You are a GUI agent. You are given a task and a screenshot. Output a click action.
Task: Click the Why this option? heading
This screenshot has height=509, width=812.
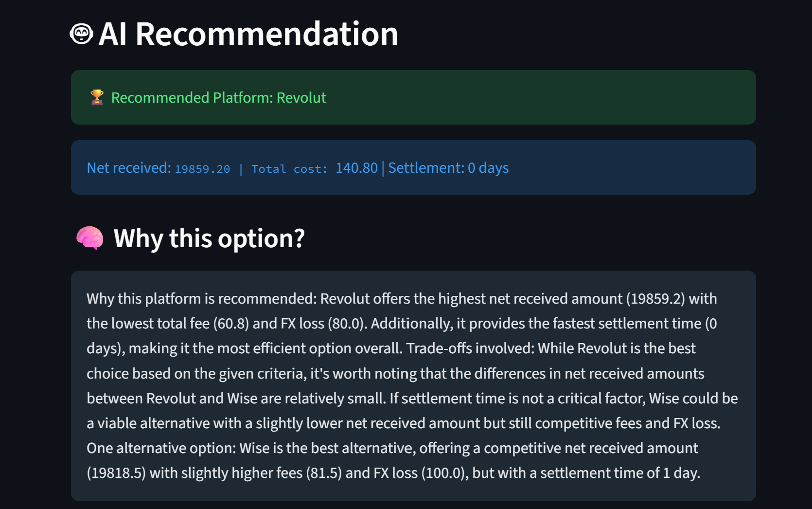209,238
